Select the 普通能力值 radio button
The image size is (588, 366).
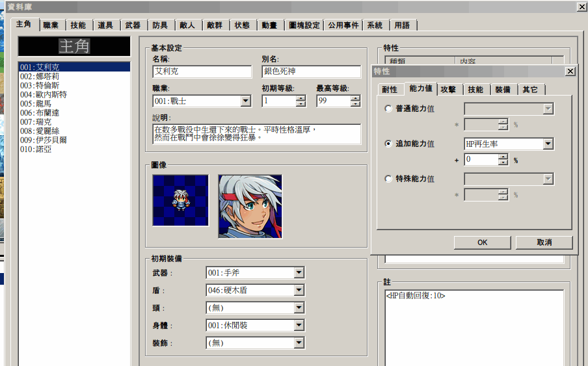(x=388, y=109)
